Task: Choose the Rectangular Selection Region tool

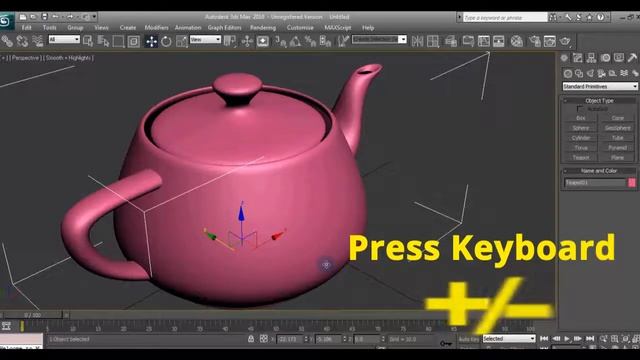Action: point(118,41)
